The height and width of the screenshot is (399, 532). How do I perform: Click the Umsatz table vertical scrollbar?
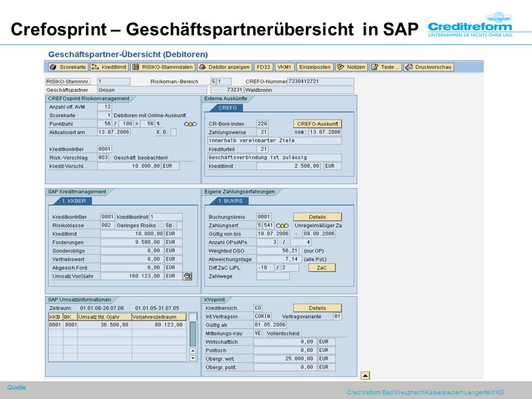(193, 334)
